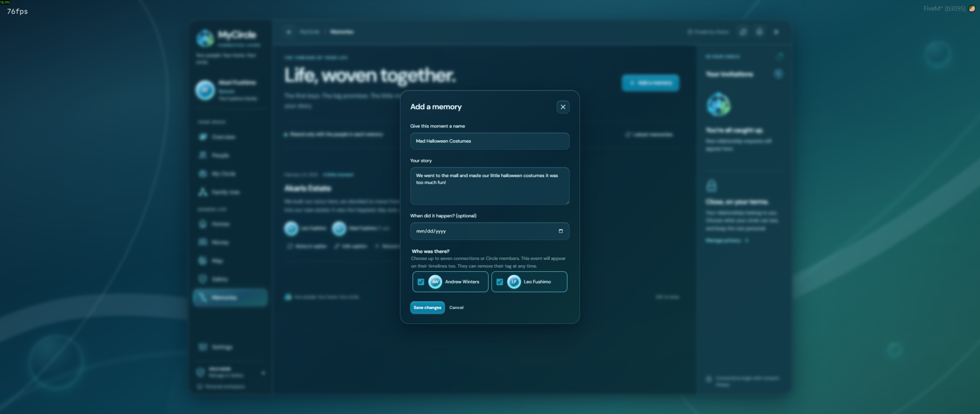Click the '76fps' counter text
The height and width of the screenshot is (414, 980).
[x=17, y=11]
